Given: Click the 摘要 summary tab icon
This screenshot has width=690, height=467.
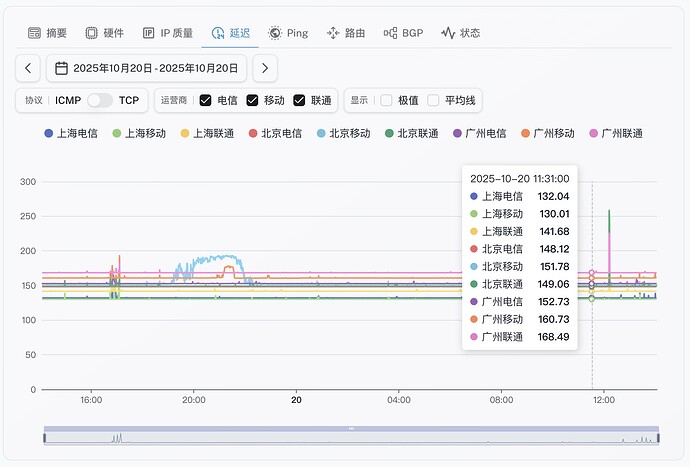Looking at the screenshot, I should pyautogui.click(x=35, y=33).
